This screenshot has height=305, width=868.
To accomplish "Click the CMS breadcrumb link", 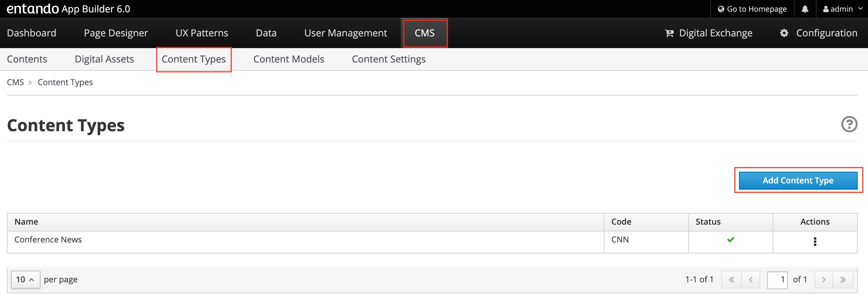I will click(x=15, y=82).
